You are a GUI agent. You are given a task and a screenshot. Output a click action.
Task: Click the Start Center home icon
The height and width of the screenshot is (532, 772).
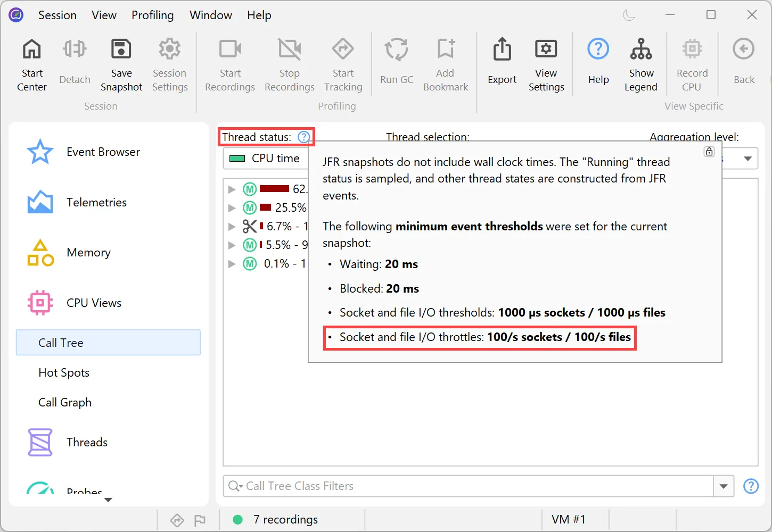[32, 49]
